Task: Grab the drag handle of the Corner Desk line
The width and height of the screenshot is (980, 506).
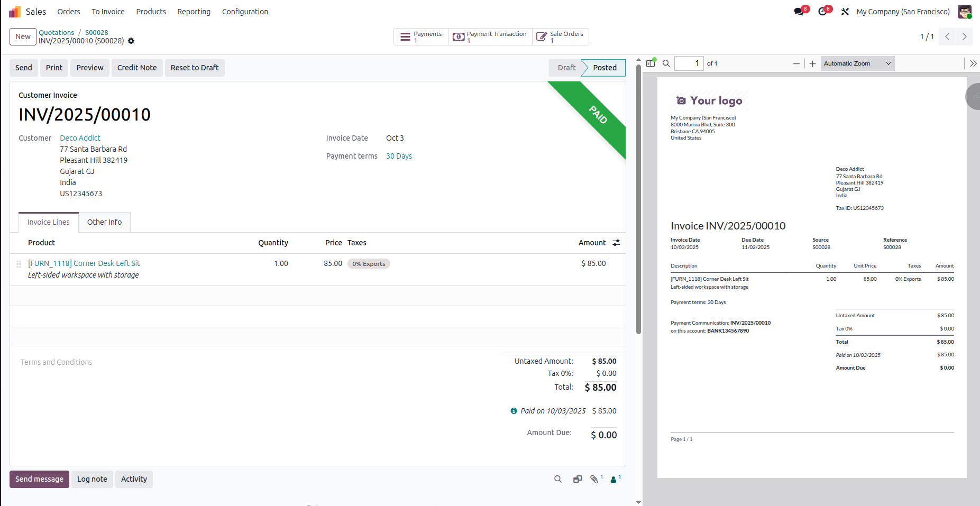Action: [x=19, y=263]
